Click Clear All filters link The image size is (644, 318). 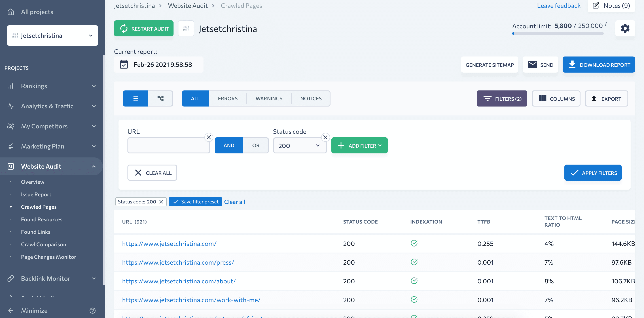tap(234, 201)
